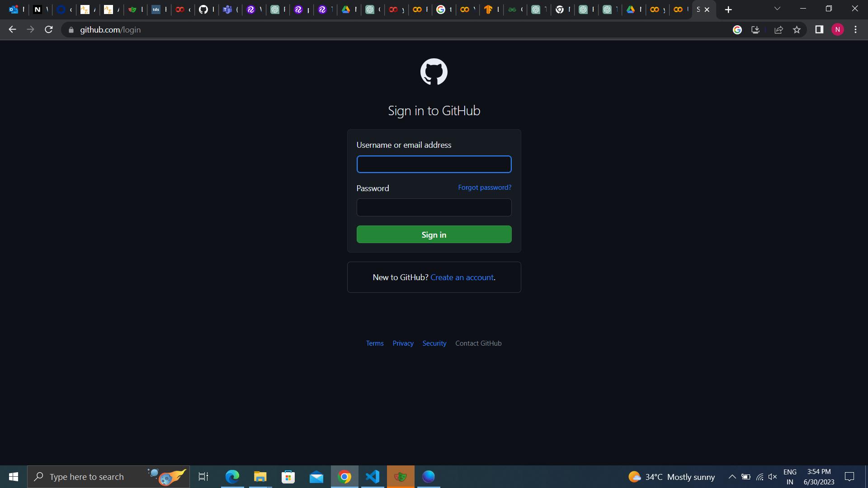Image resolution: width=868 pixels, height=488 pixels.
Task: Focus the Username or email address field
Action: pyautogui.click(x=434, y=164)
